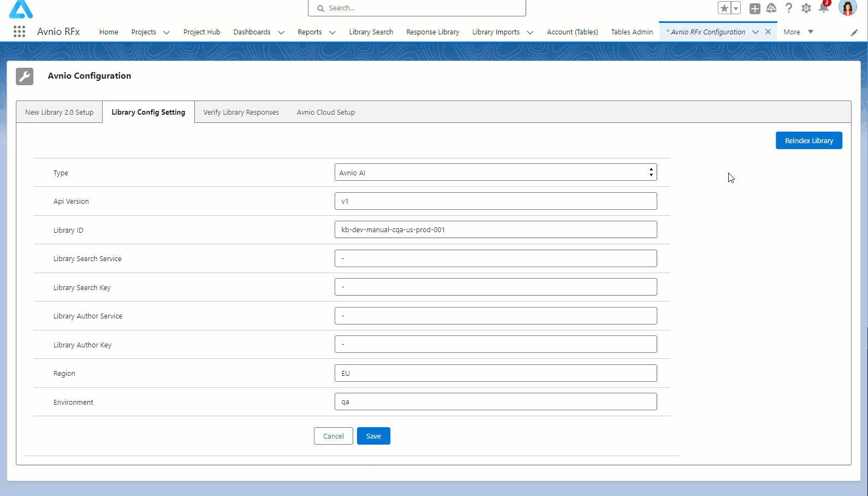Click the Environment field label

tap(73, 403)
